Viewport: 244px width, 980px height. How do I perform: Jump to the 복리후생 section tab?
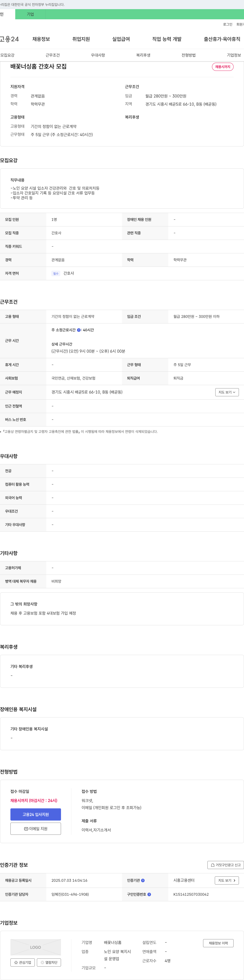143,55
